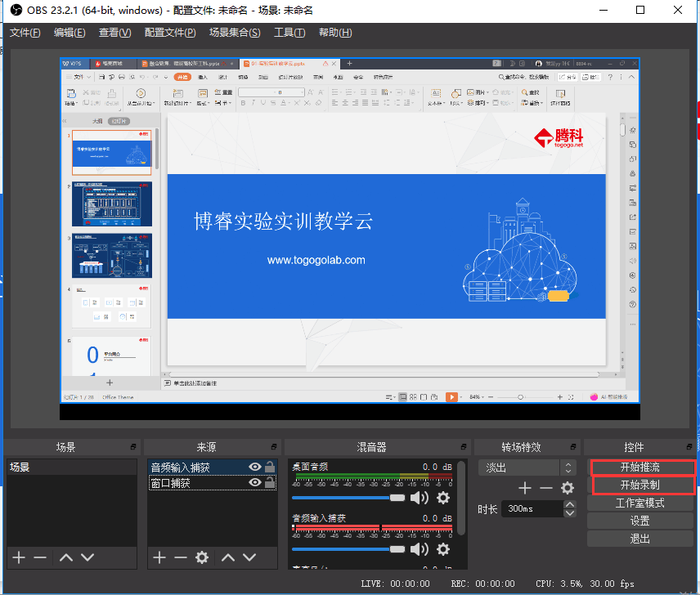Undock the 场景 panel with its float icon
This screenshot has height=595, width=700.
[x=133, y=447]
